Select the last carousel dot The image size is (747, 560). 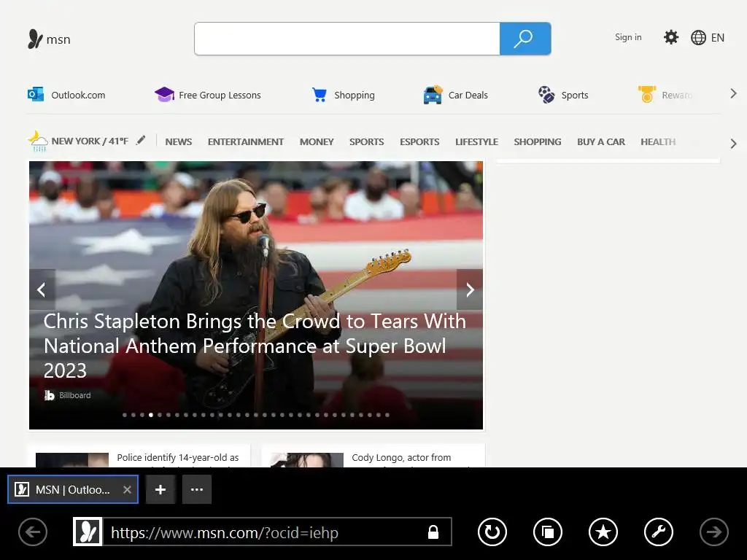(x=387, y=415)
